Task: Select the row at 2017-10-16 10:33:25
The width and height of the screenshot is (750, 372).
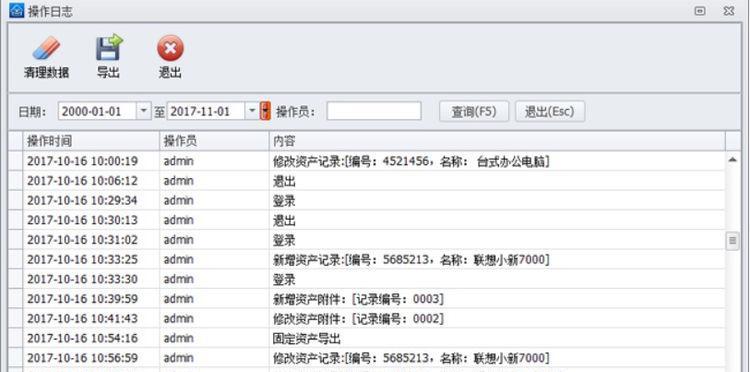Action: [367, 259]
